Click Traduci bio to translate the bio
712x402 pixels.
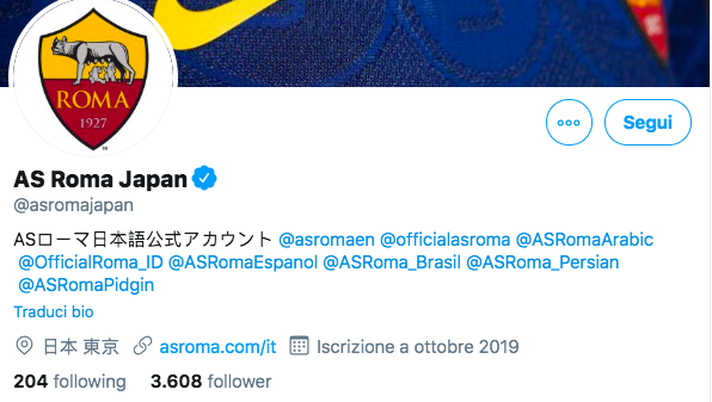tap(53, 312)
